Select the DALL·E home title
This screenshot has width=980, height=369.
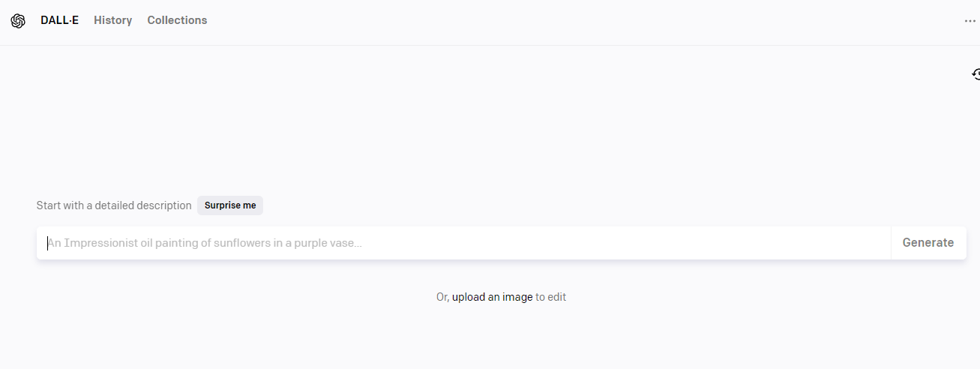pyautogui.click(x=59, y=20)
